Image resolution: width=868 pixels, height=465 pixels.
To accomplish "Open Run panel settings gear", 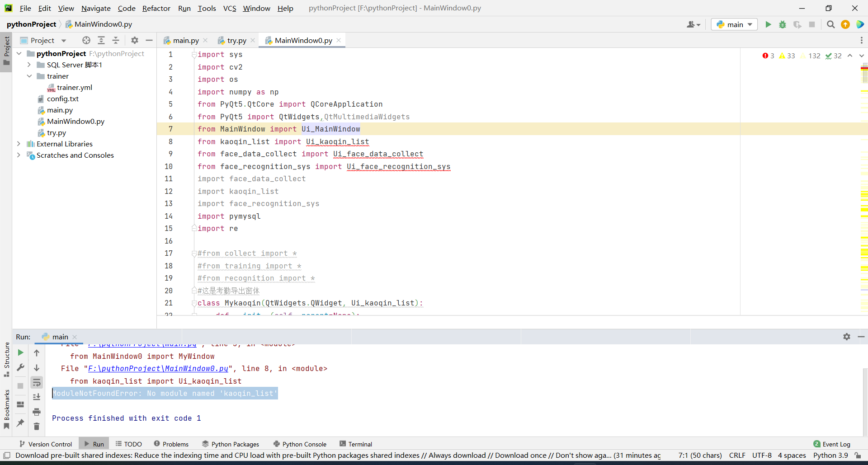I will point(847,337).
